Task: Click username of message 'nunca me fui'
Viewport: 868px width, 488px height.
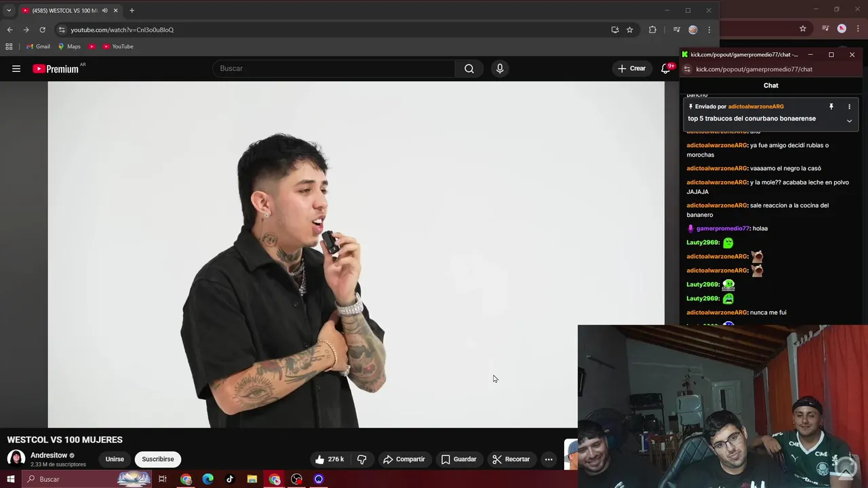Action: [717, 312]
